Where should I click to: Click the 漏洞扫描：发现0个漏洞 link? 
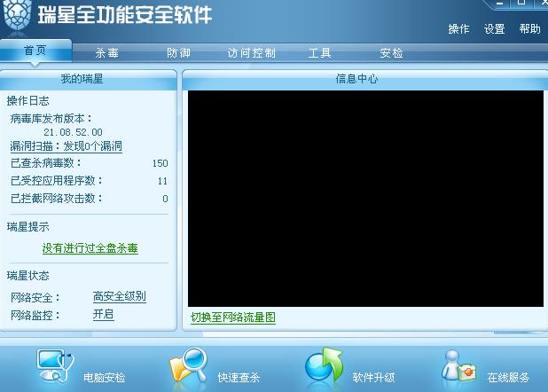point(66,146)
